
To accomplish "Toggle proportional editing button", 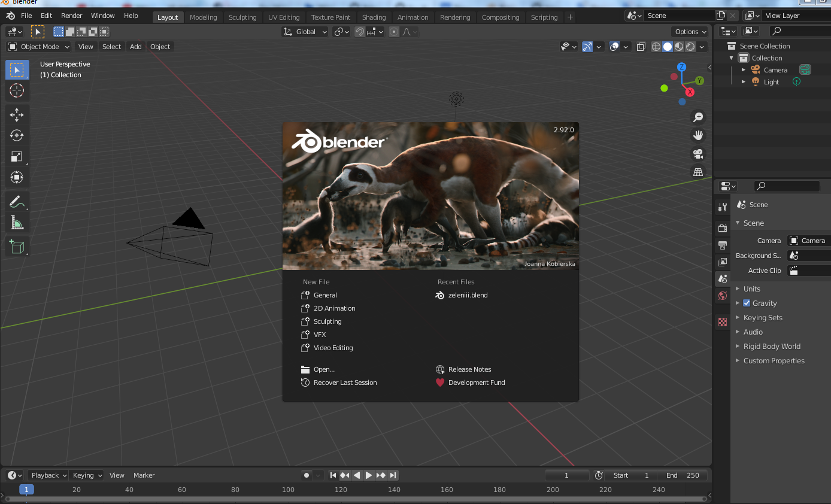I will coord(394,32).
